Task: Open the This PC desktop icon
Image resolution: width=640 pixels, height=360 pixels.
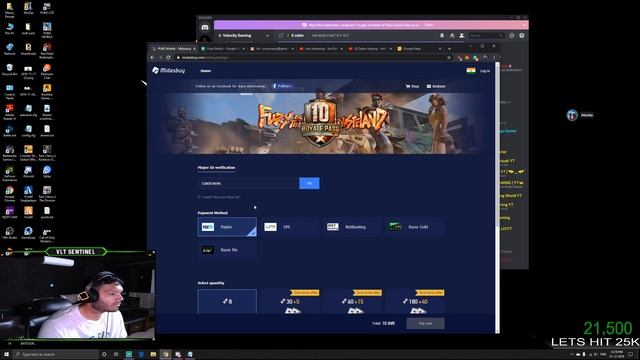Action: pos(9,29)
